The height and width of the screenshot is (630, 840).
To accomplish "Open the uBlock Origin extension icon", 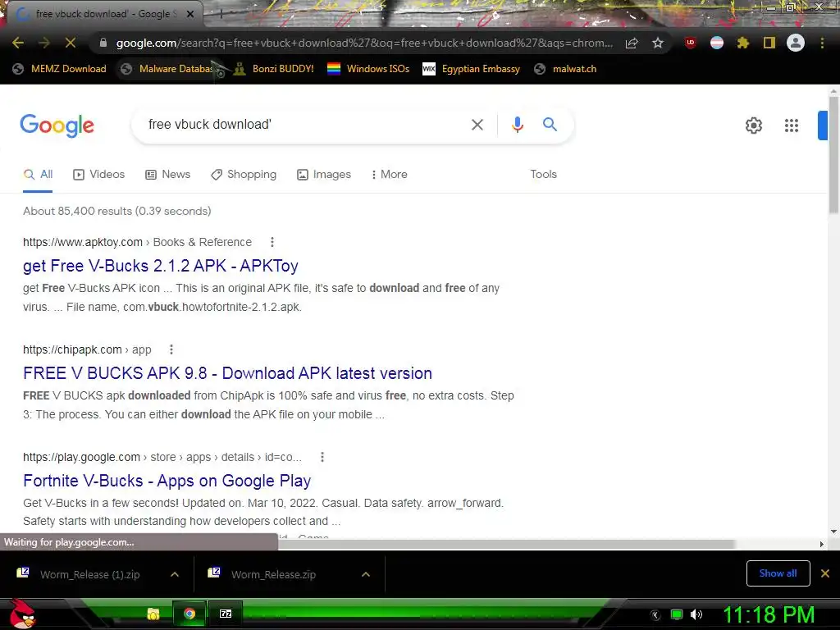I will (x=691, y=43).
